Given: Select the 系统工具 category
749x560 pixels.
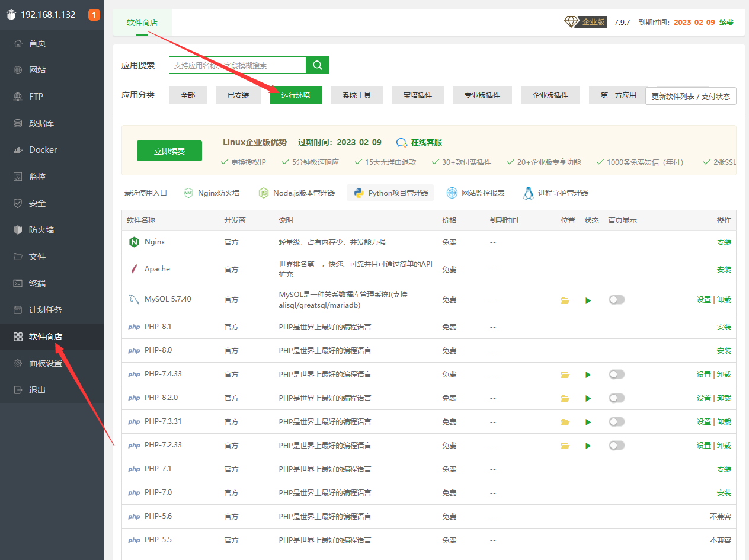Looking at the screenshot, I should point(357,95).
